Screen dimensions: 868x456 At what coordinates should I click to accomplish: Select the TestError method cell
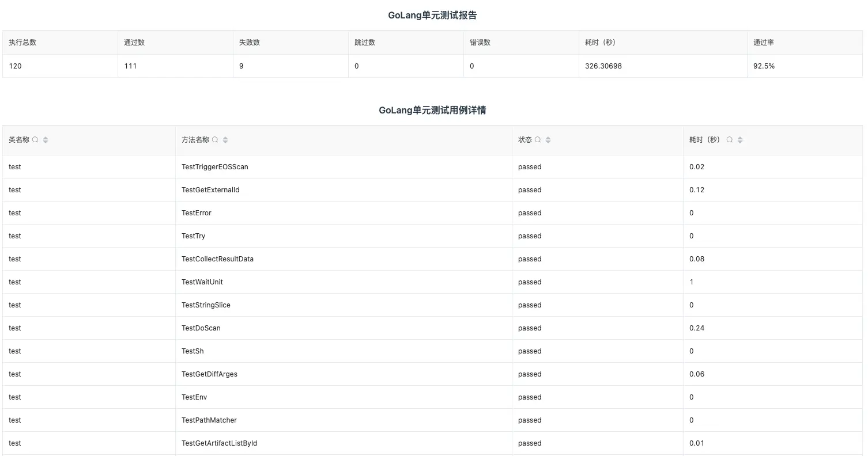[x=344, y=213]
